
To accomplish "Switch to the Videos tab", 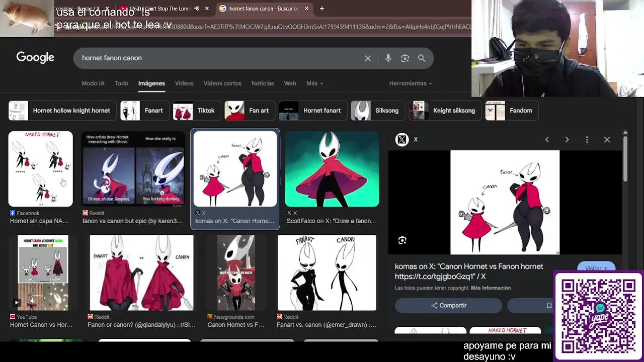I will click(184, 83).
